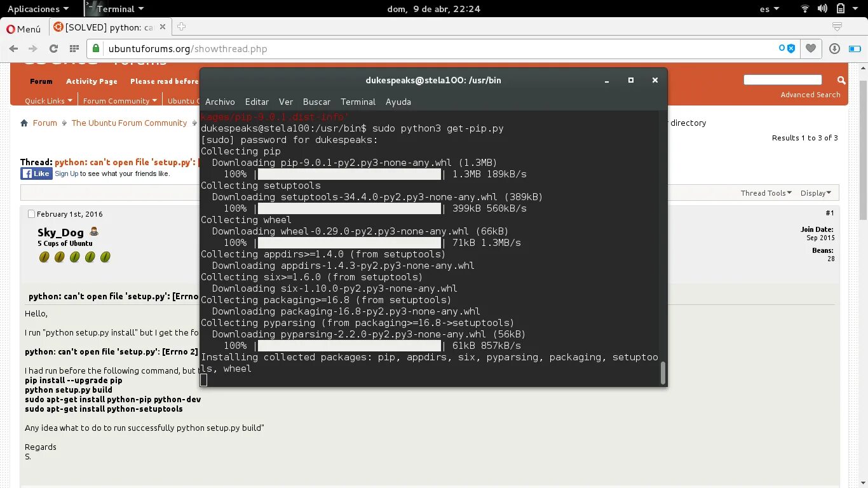The image size is (868, 488).
Task: Click the Forum breadcrumb link
Action: pos(44,123)
